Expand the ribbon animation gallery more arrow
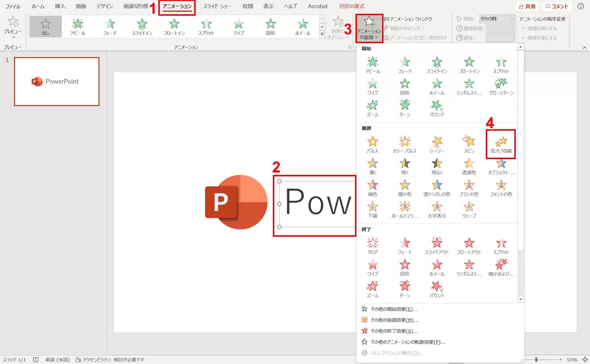The height and width of the screenshot is (364, 590). pyautogui.click(x=323, y=34)
